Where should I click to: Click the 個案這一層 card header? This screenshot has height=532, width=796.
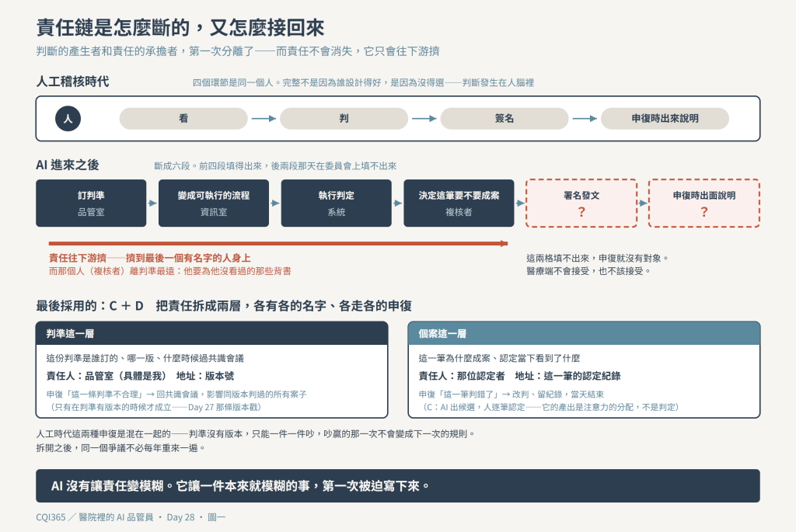pyautogui.click(x=584, y=334)
